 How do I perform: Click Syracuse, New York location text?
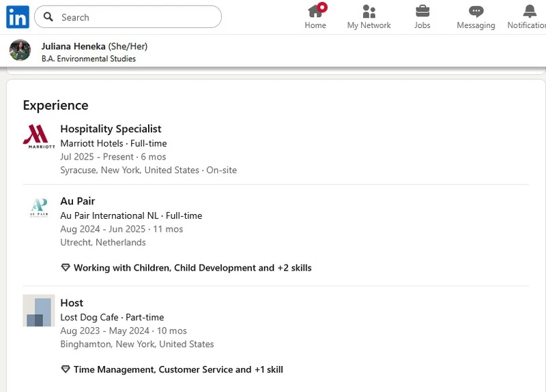[148, 170]
